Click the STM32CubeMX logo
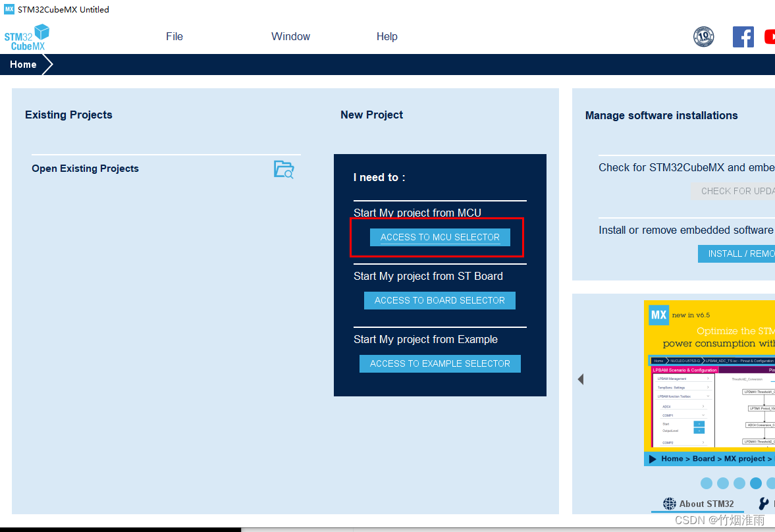The image size is (775, 532). tap(27, 37)
